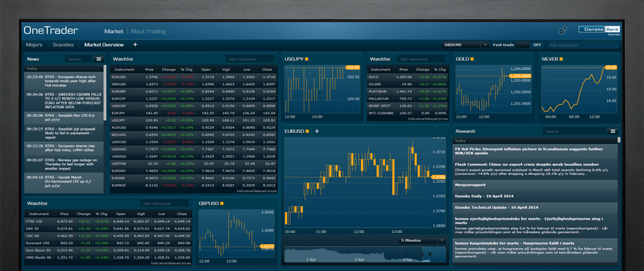Sort the FX watchlist by High header
Viewport: 644px width, 271px height.
pos(226,70)
